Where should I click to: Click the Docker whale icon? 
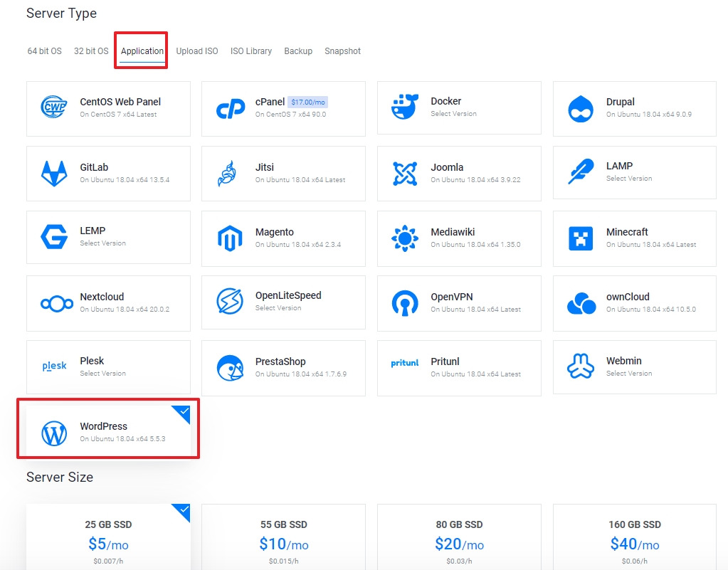[x=405, y=107]
